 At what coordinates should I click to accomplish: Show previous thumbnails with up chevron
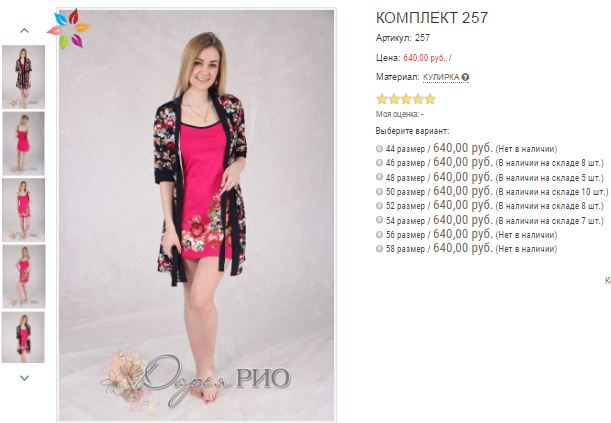pos(24,30)
